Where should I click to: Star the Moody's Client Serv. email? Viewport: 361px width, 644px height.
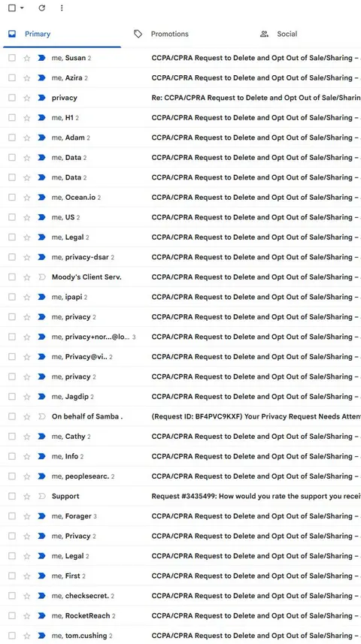[x=27, y=277]
